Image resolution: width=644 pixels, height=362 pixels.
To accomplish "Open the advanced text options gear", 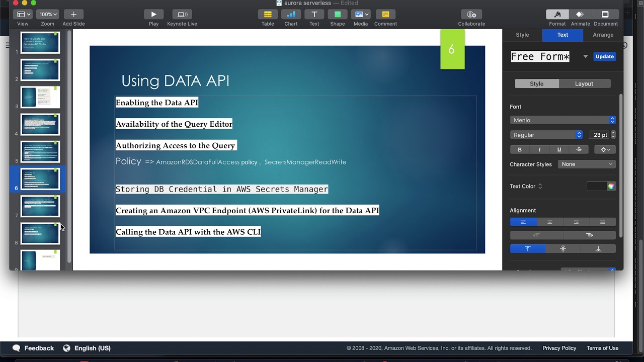I will pos(605,150).
